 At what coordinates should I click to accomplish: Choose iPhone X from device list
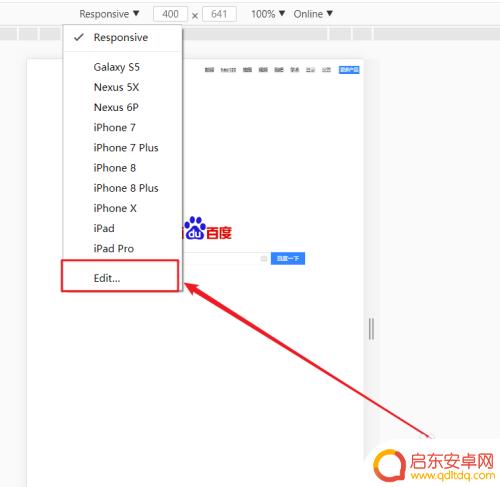click(x=122, y=208)
